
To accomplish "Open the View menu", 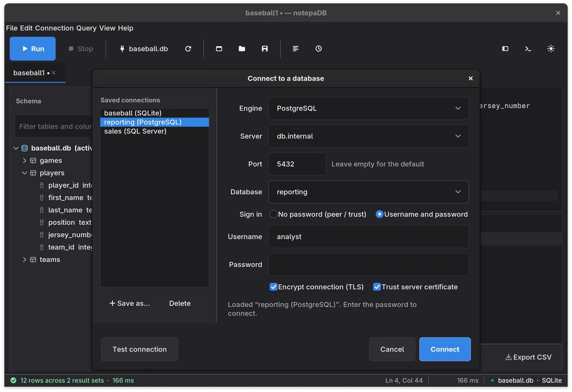I will pos(107,28).
